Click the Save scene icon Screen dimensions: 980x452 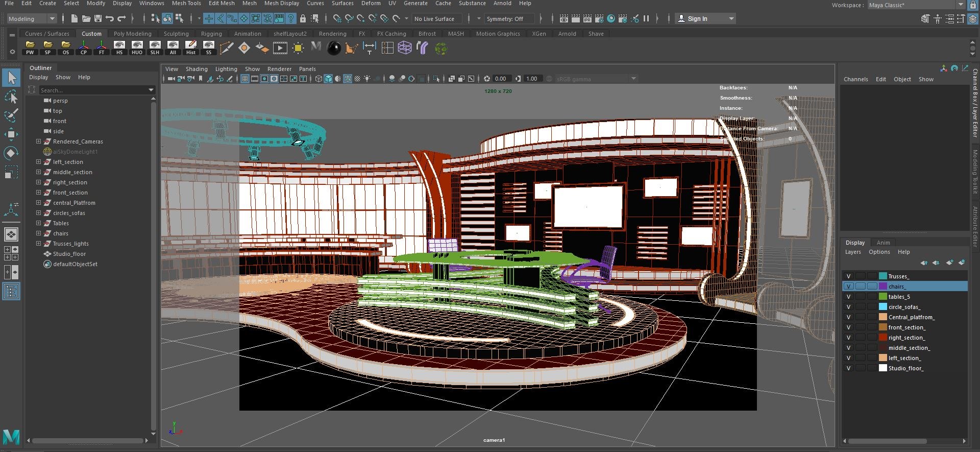tap(97, 18)
